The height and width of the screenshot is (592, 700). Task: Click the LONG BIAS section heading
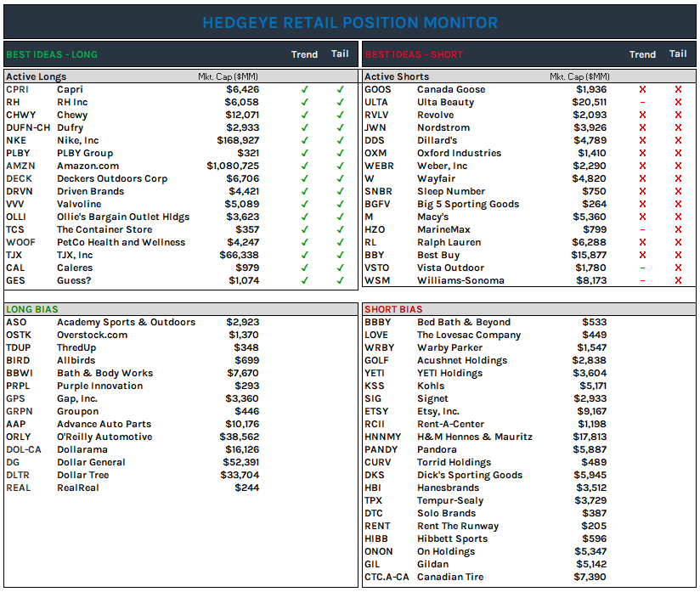(x=32, y=309)
